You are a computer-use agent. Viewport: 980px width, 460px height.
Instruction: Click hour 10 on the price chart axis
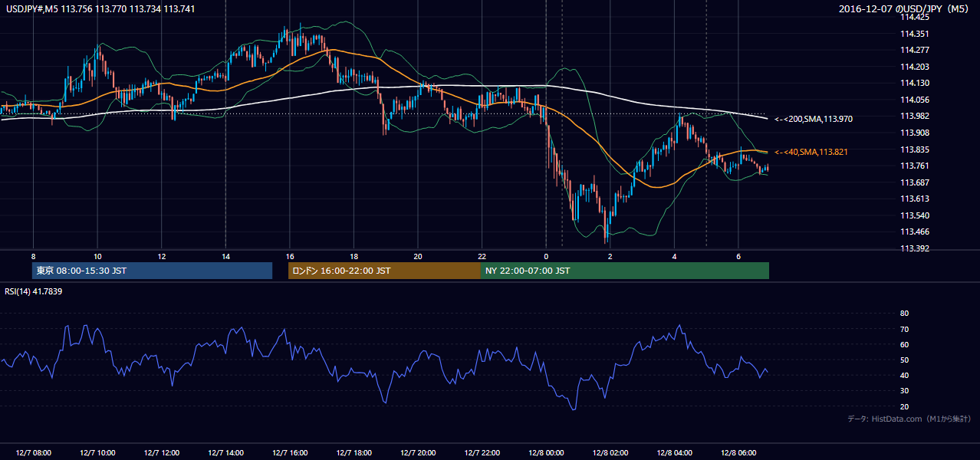[97, 257]
